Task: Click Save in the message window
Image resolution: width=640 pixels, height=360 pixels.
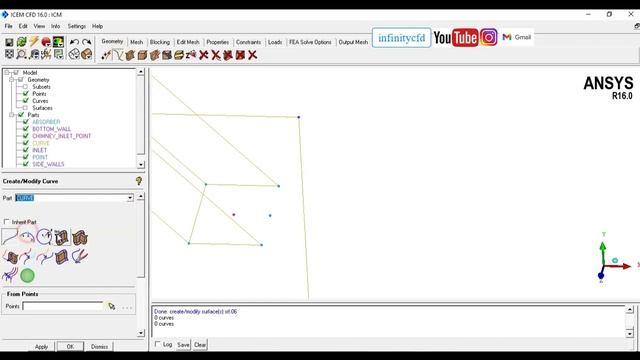Action: click(x=183, y=345)
